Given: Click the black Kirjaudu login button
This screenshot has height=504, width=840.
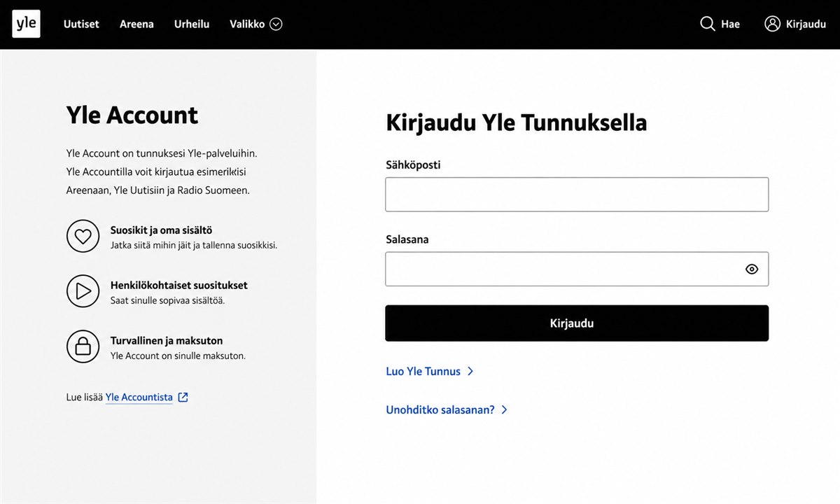Looking at the screenshot, I should [577, 323].
